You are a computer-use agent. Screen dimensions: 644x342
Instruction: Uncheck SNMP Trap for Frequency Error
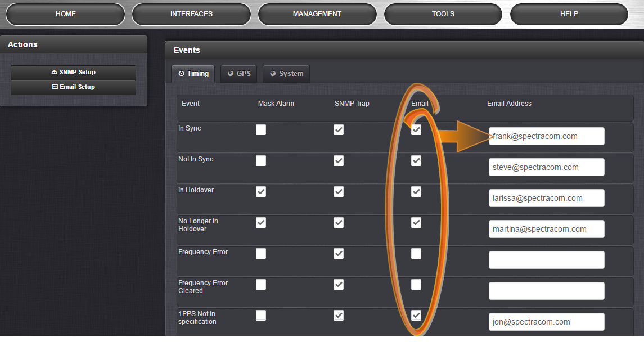click(339, 253)
